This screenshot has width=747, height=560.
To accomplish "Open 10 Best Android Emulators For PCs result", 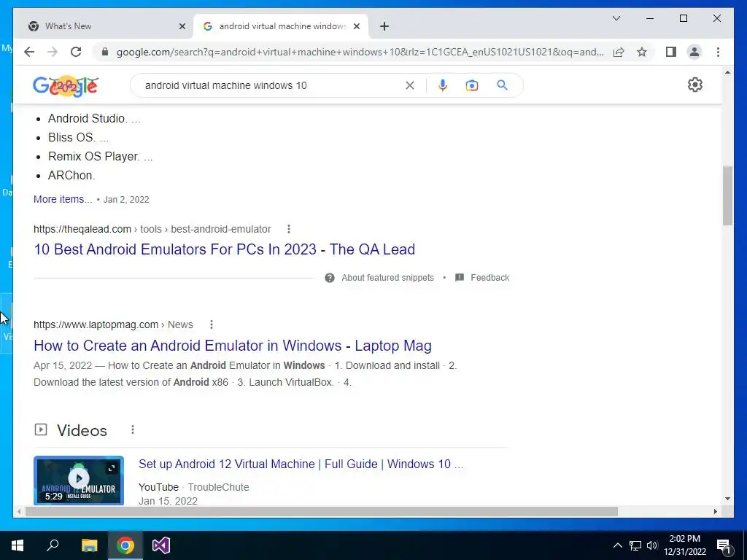I will (x=225, y=249).
